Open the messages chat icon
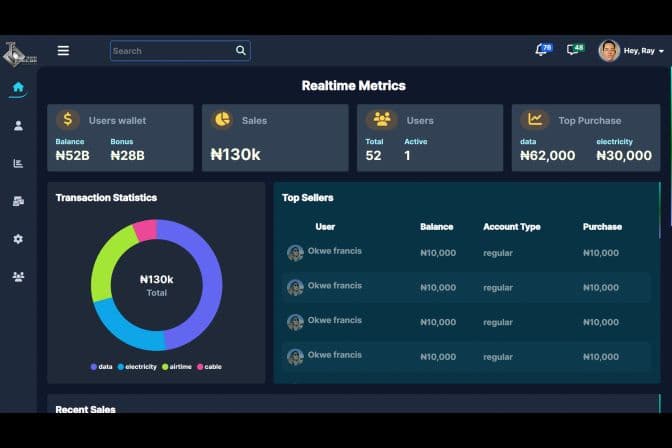 [574, 50]
